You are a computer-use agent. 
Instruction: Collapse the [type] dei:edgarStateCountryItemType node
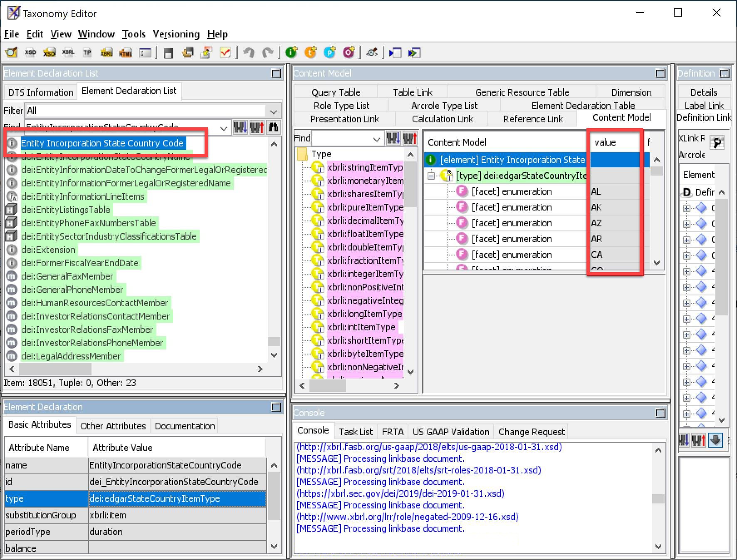[x=431, y=176]
